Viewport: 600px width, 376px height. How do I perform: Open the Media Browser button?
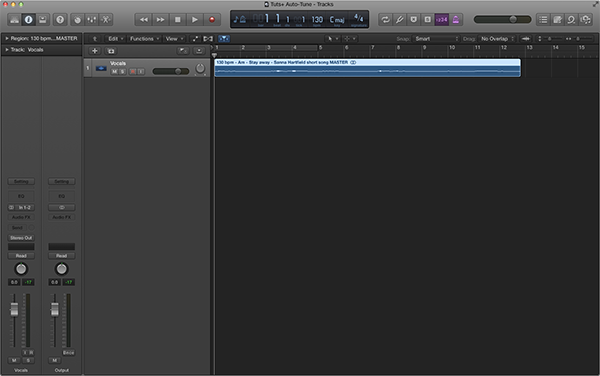(x=585, y=20)
